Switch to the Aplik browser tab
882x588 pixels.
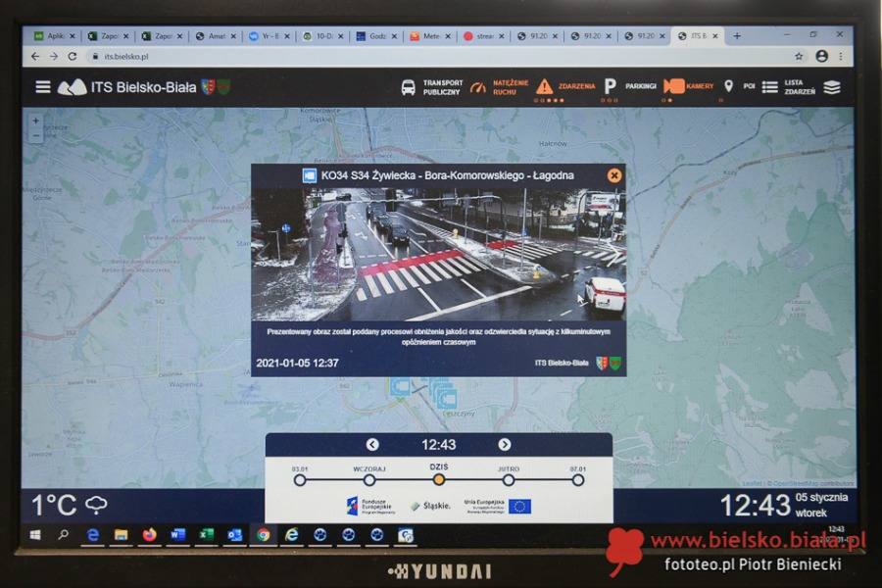pos(55,36)
